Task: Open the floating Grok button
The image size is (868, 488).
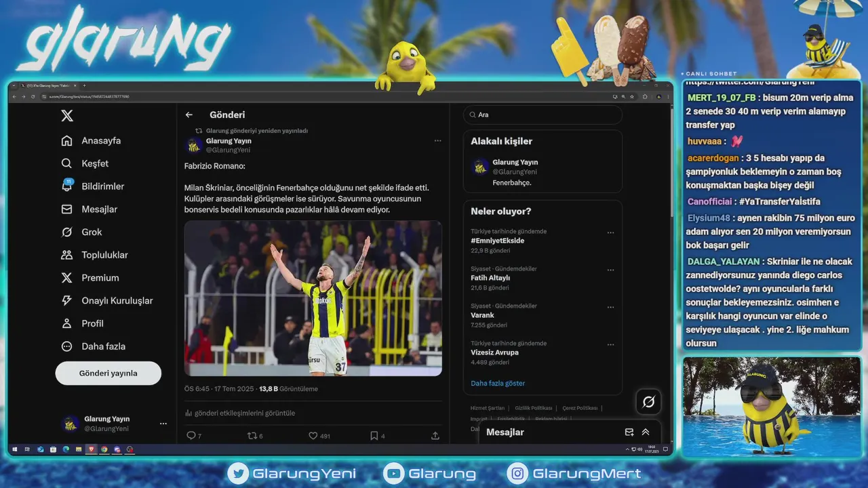Action: tap(648, 402)
